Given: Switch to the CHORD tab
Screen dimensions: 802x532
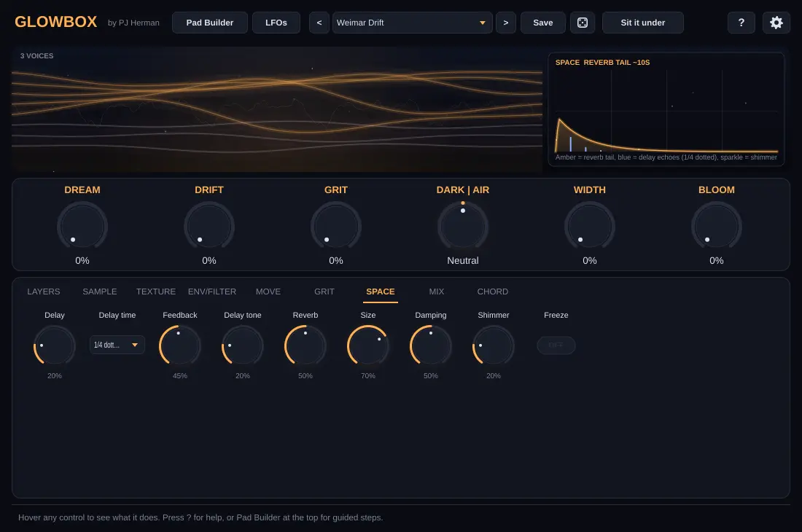Looking at the screenshot, I should (x=493, y=292).
